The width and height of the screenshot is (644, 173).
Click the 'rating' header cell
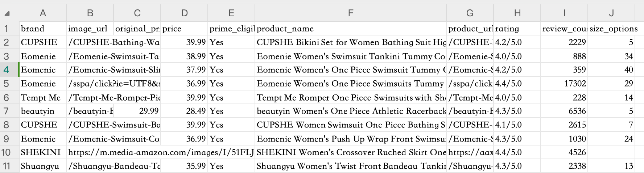click(517, 29)
